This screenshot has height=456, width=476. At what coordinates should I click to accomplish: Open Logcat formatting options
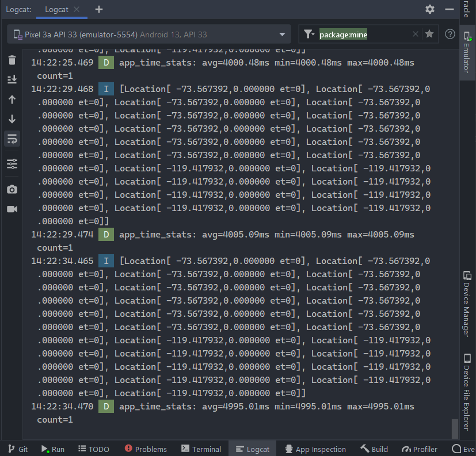click(12, 164)
